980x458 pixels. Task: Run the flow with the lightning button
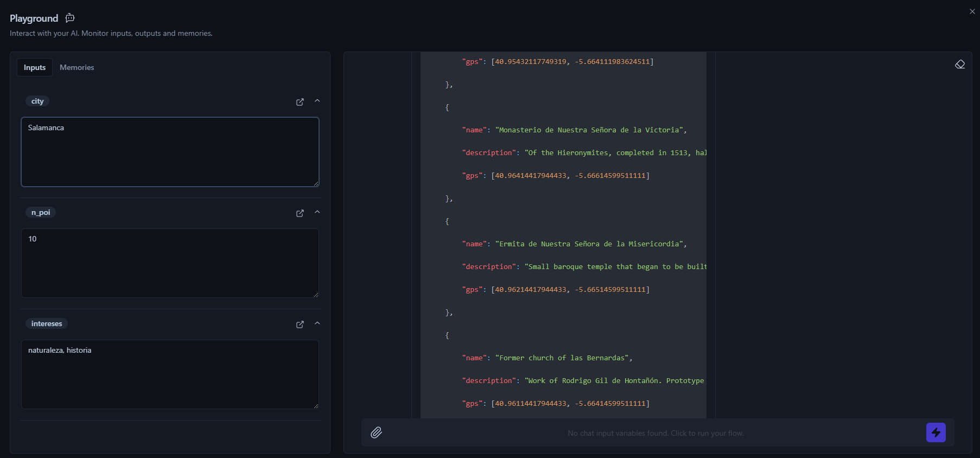[x=936, y=432]
